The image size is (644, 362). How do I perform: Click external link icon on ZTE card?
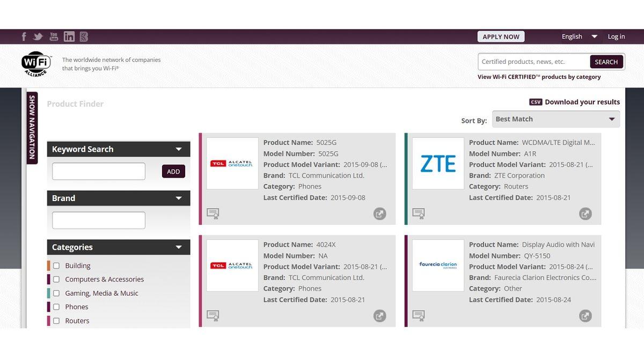(585, 213)
